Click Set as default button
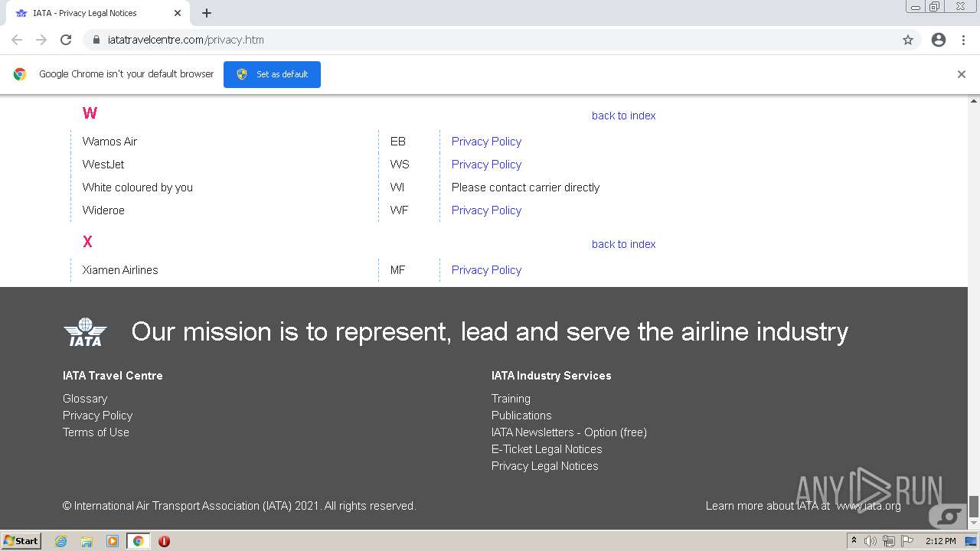980x551 pixels. 272,74
